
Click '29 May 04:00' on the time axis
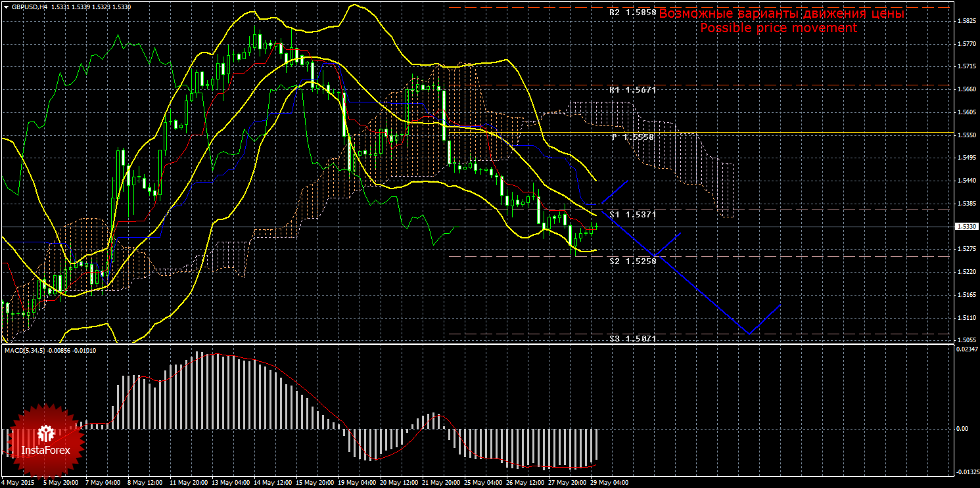609,483
